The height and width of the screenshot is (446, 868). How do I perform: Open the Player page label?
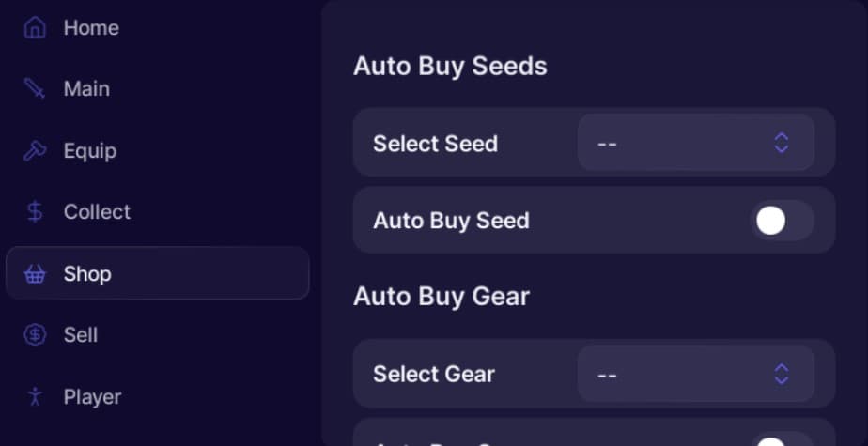(x=92, y=396)
